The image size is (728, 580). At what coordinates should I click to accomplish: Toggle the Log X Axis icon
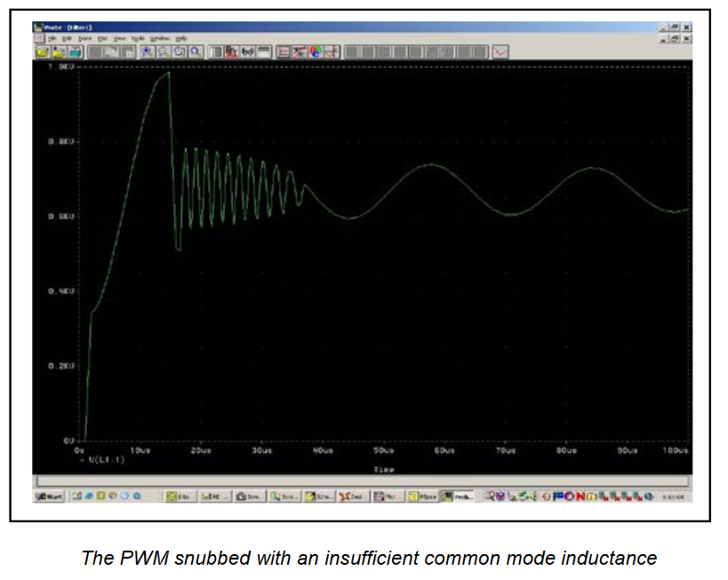pos(215,52)
